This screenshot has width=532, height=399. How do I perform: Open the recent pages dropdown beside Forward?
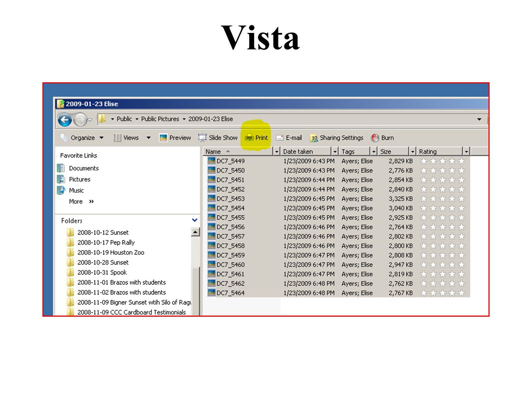coord(90,120)
